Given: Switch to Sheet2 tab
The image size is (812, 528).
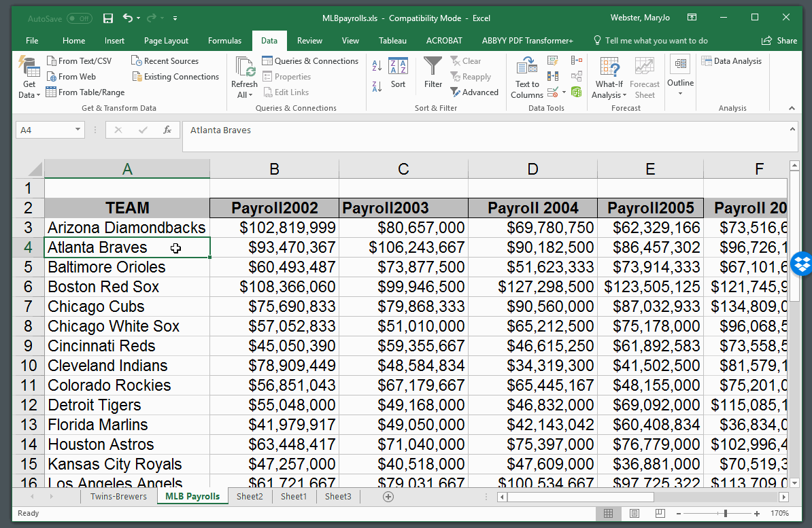Looking at the screenshot, I should pos(250,497).
